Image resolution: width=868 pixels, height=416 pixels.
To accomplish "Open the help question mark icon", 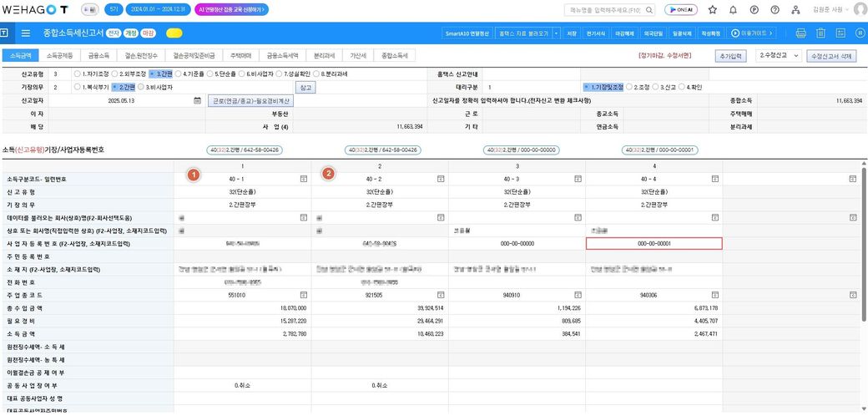I will [x=775, y=10].
